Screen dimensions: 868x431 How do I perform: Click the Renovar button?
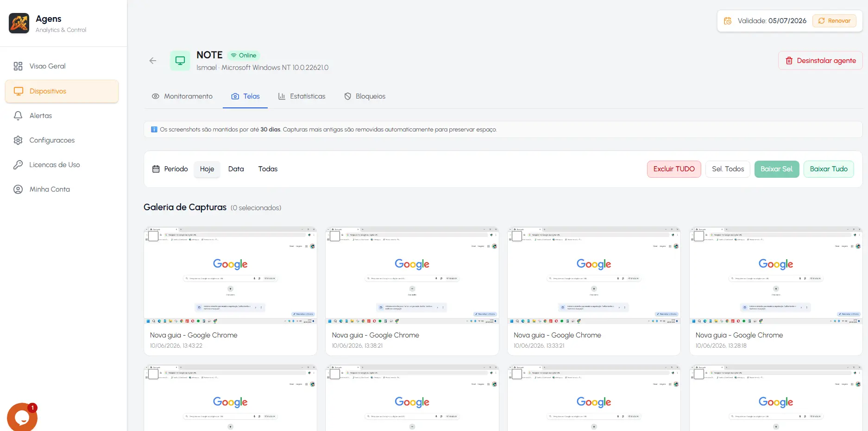tap(834, 21)
